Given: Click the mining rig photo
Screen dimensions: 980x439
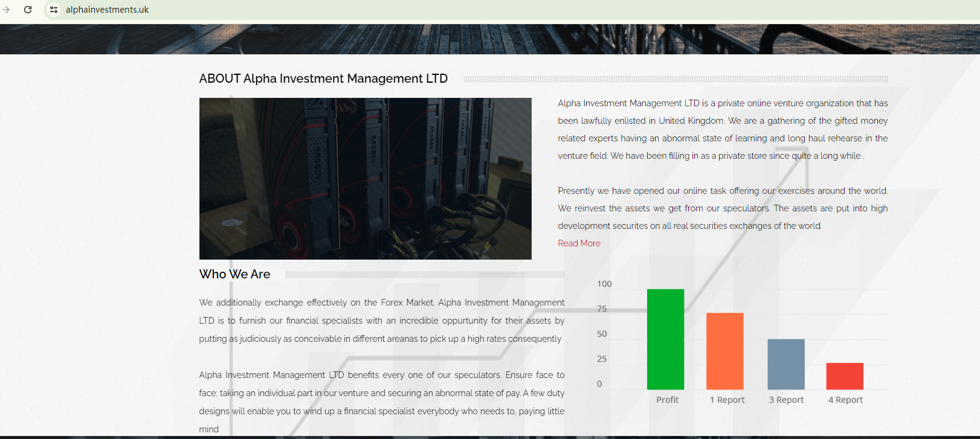Looking at the screenshot, I should [365, 179].
